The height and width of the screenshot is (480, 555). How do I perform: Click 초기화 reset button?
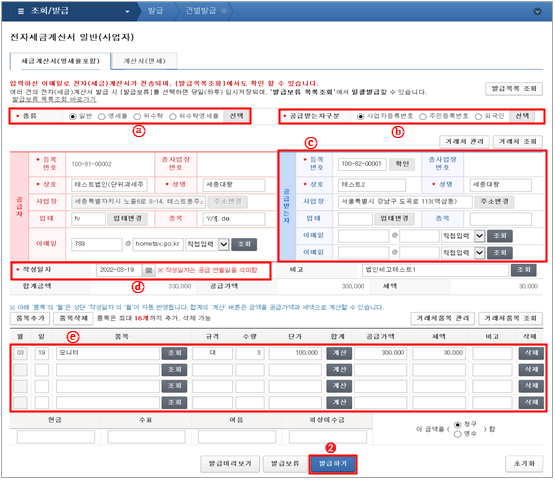coord(524,464)
